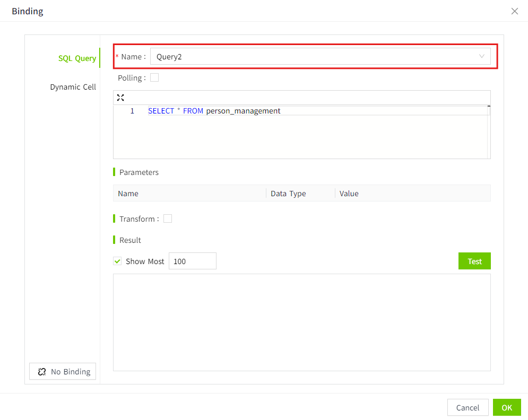Click inside the empty Result output area
The height and width of the screenshot is (420, 528).
[x=301, y=322]
